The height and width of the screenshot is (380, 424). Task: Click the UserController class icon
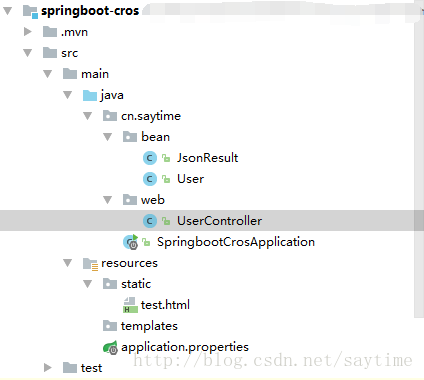(x=150, y=221)
